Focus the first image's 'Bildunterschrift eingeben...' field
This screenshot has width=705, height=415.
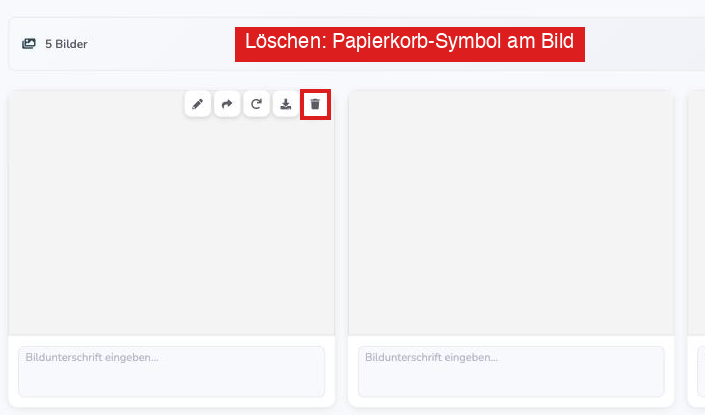(x=171, y=371)
